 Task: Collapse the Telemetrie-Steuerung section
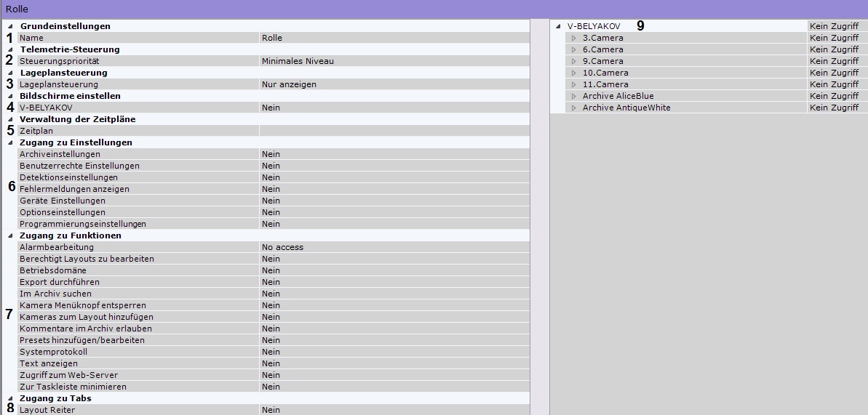pyautogui.click(x=10, y=49)
